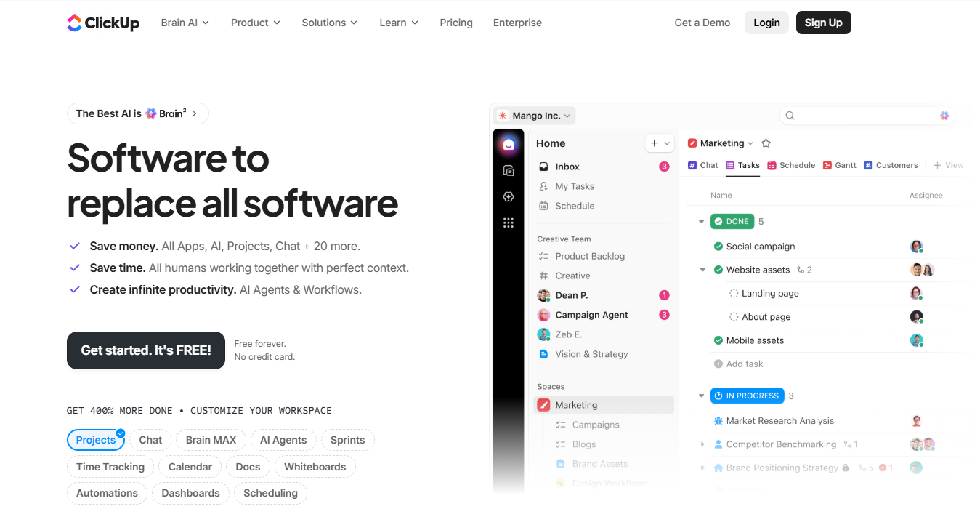Screen dimensions: 980x525
Task: Open the Mango Inc. workspace switcher
Action: pyautogui.click(x=535, y=116)
